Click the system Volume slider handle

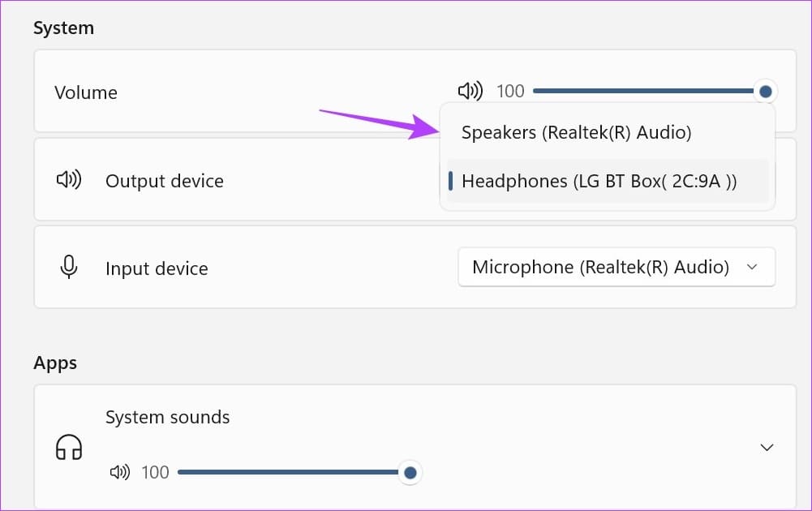[765, 92]
